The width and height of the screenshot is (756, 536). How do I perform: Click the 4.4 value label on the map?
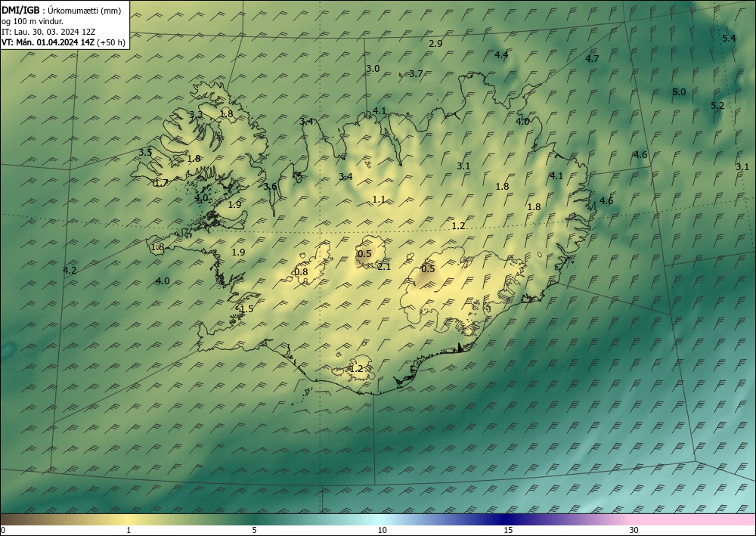tap(501, 54)
